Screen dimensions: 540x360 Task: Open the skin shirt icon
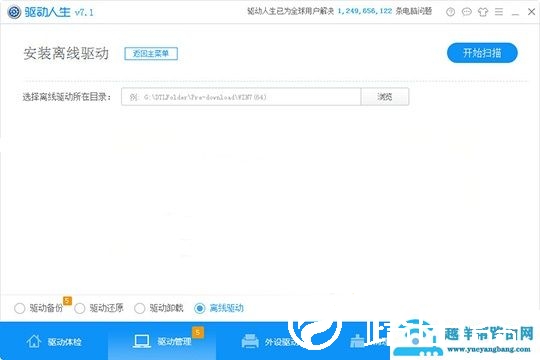point(483,12)
